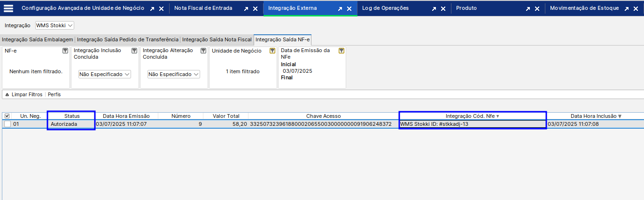Sort by Integração Cód. Nfe column arrow
The image size is (644, 200).
(x=497, y=116)
